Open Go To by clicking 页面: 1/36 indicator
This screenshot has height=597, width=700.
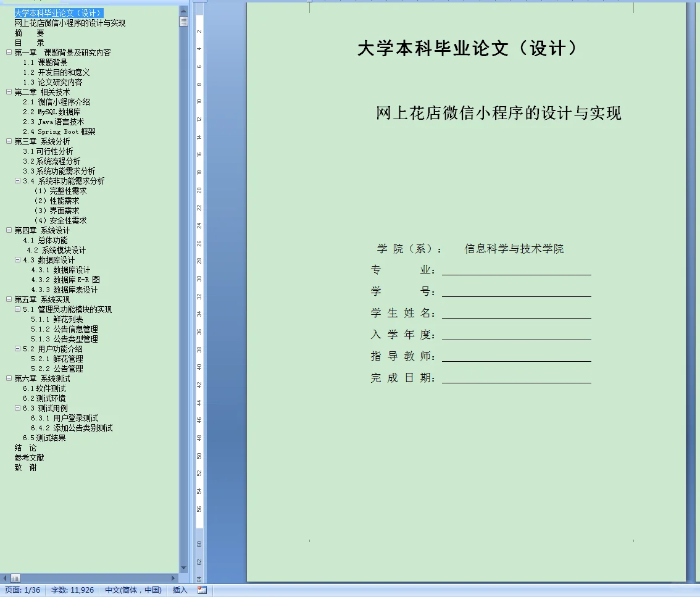[x=22, y=590]
